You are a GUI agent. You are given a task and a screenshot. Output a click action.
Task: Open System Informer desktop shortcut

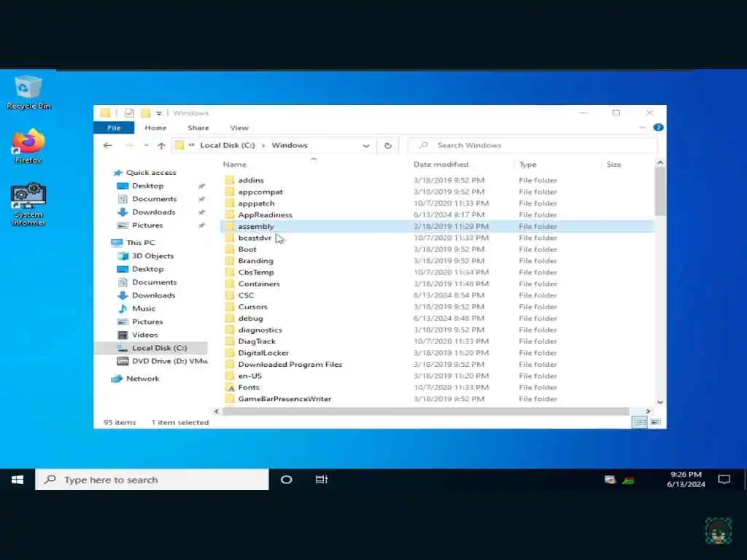coord(28,204)
